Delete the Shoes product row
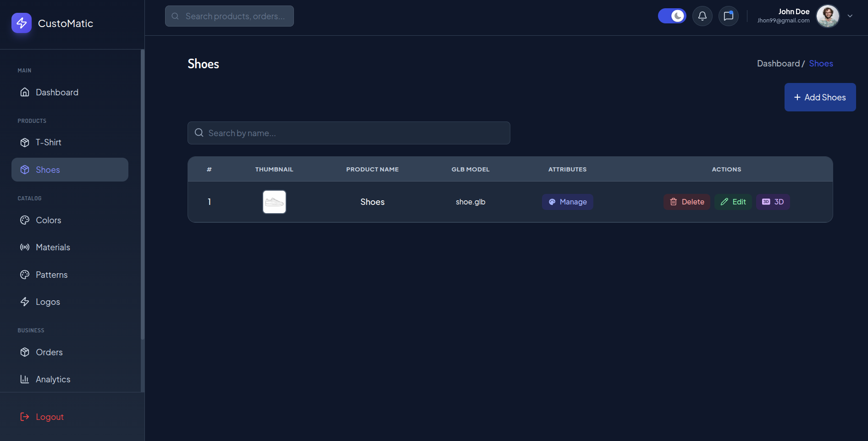The image size is (868, 441). (x=686, y=202)
